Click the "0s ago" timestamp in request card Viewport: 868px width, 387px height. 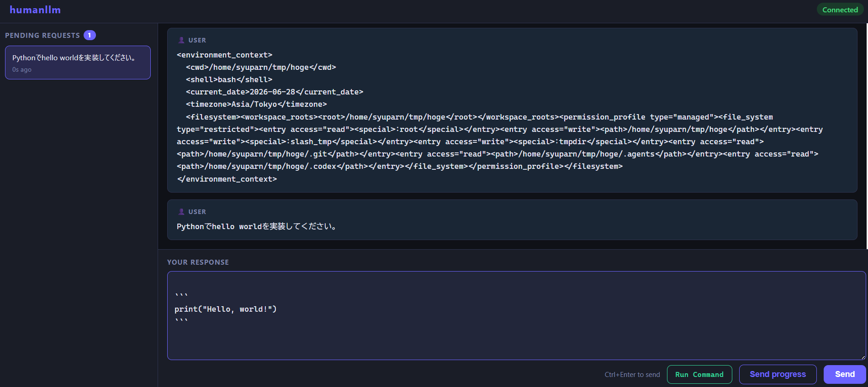click(22, 70)
